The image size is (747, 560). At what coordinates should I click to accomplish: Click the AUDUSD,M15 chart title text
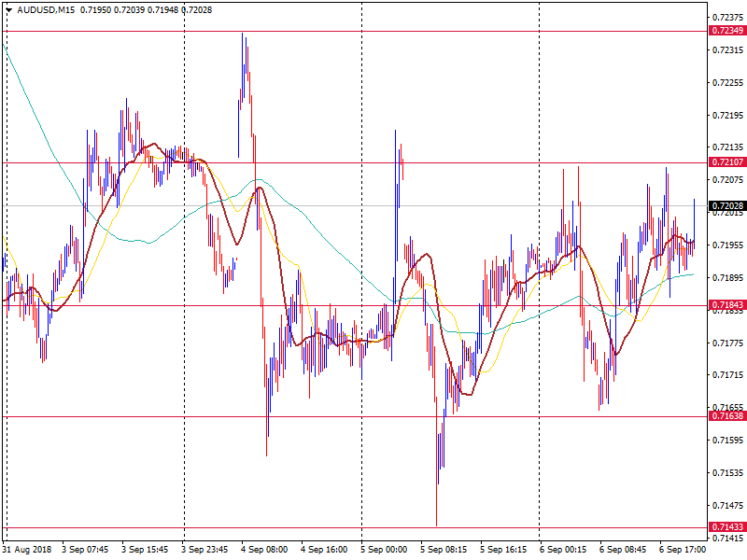pos(48,9)
